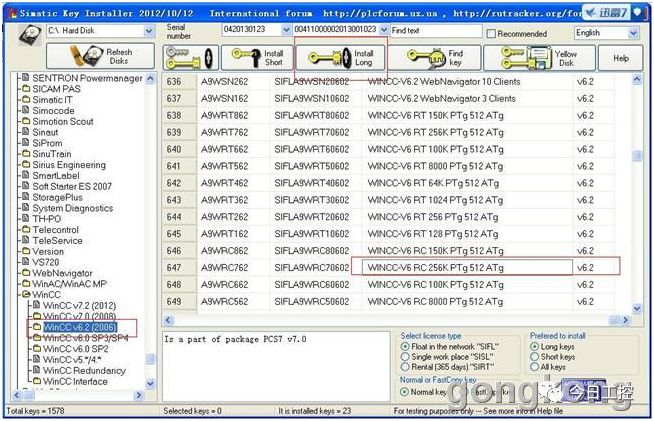Select the WinCC parent folder

pyautogui.click(x=46, y=295)
